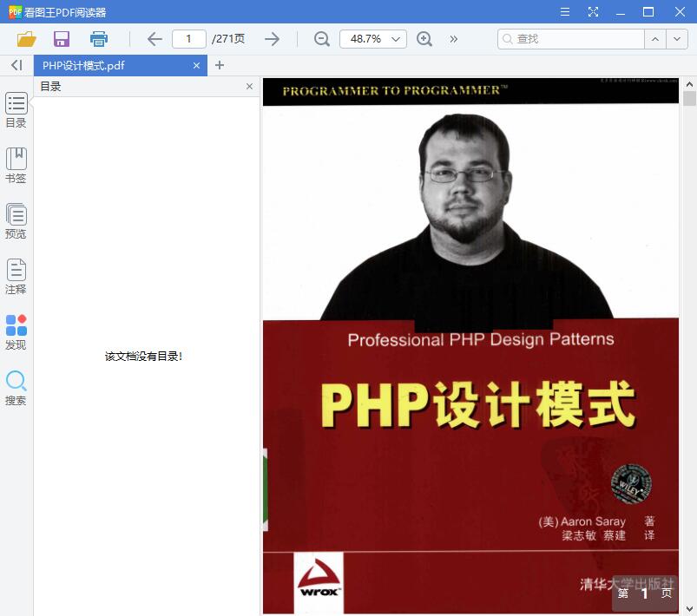
Task: Open the 发现 discover sidebar
Action: 16,332
